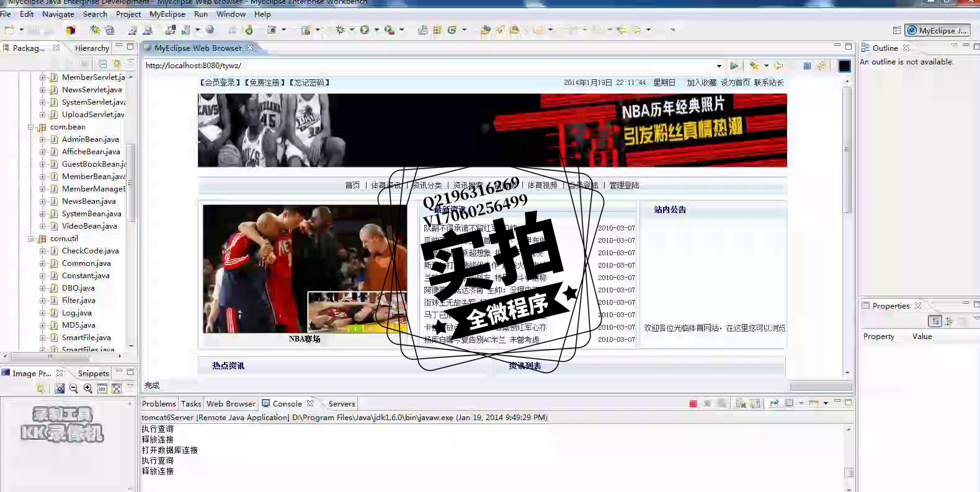
Task: Open the New file dropdown arrow
Action: [x=22, y=30]
